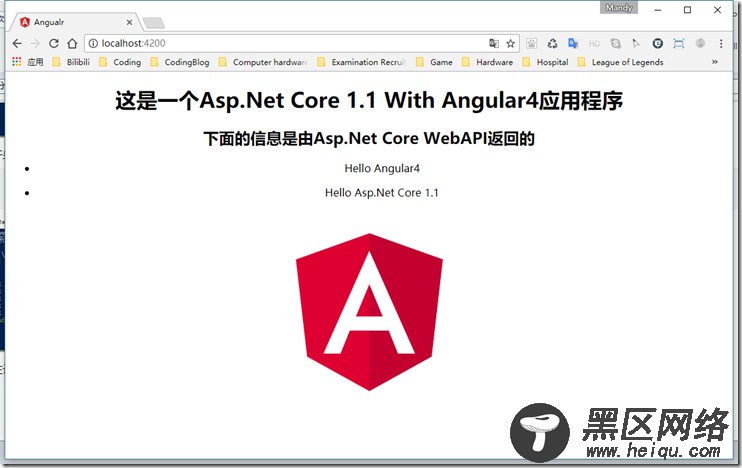Click the Angular logo image

369,312
